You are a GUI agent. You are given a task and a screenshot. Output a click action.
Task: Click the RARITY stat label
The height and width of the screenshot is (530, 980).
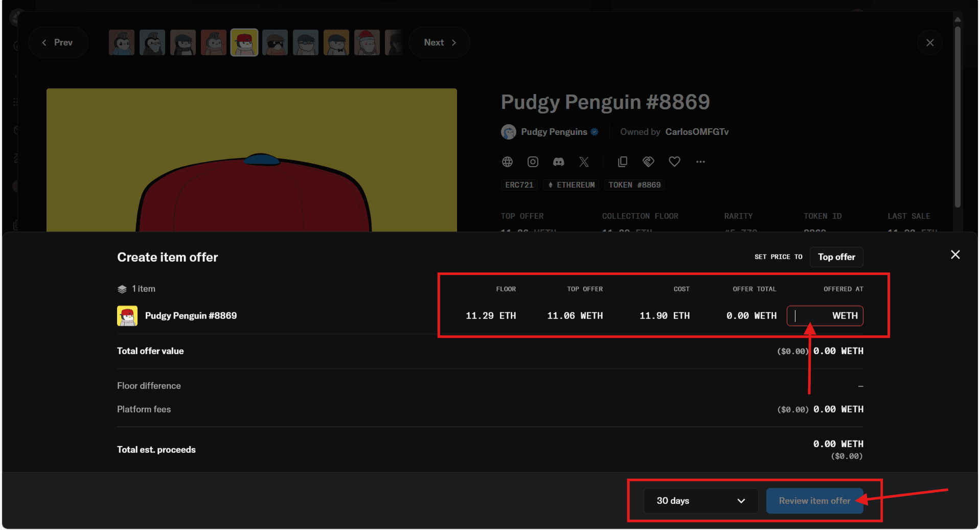(738, 216)
